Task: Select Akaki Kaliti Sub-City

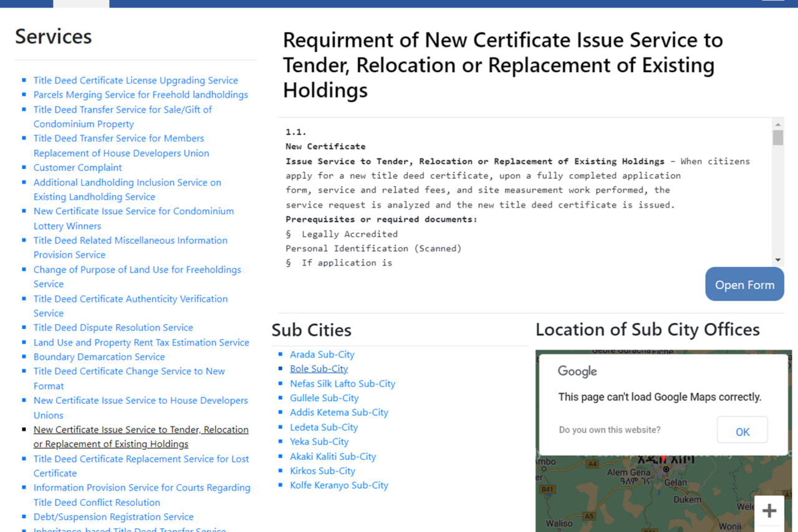Action: [333, 457]
